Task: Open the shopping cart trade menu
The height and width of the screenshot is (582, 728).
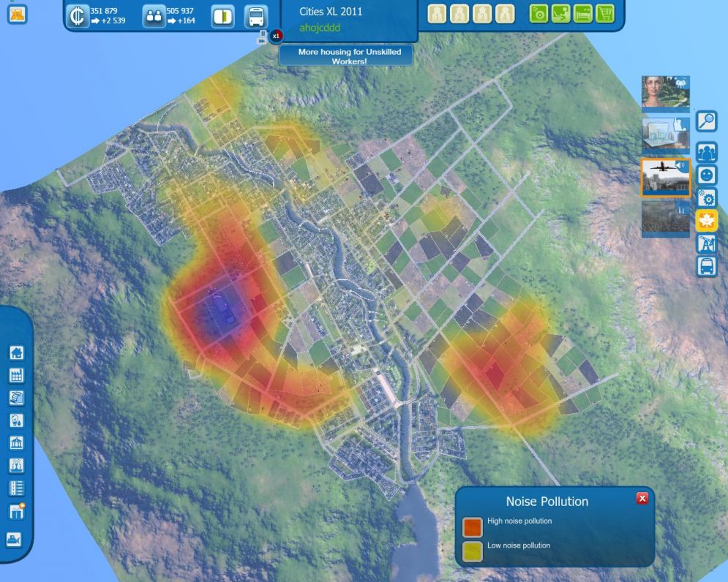Action: (605, 13)
